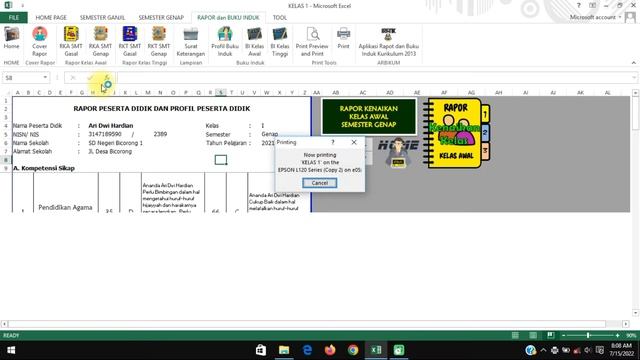Open the Home ribbon icon
The height and width of the screenshot is (360, 640).
(x=11, y=38)
